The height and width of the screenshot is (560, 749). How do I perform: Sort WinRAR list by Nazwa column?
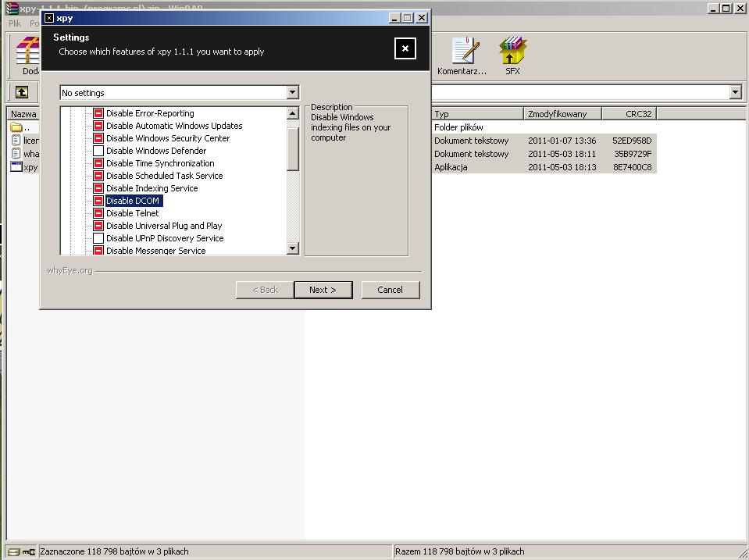23,114
